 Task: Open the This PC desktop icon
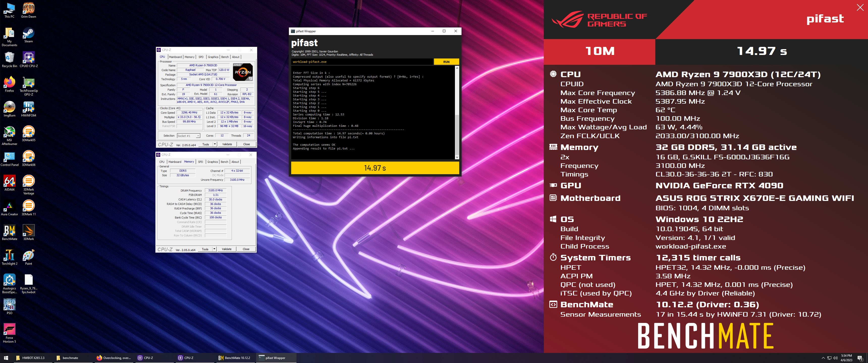click(x=9, y=10)
